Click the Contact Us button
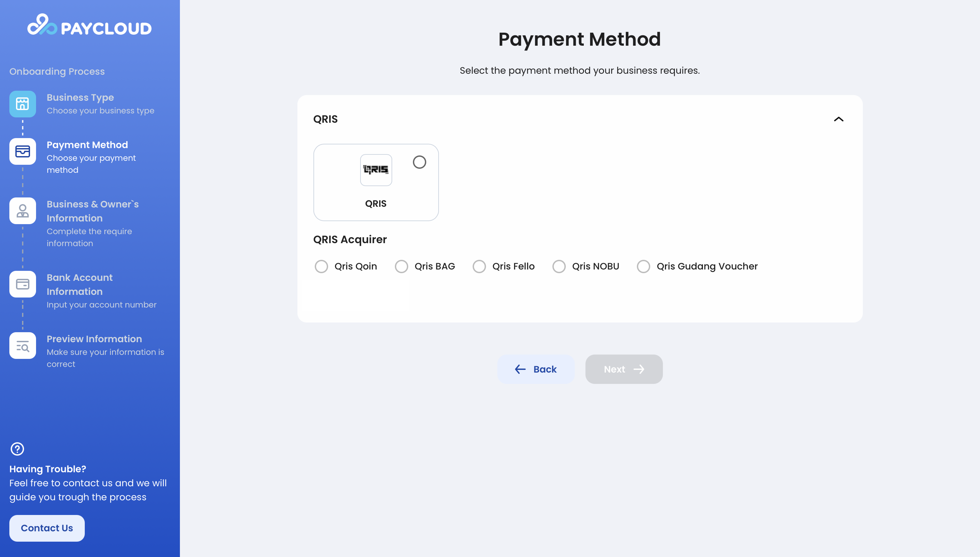 (x=47, y=528)
